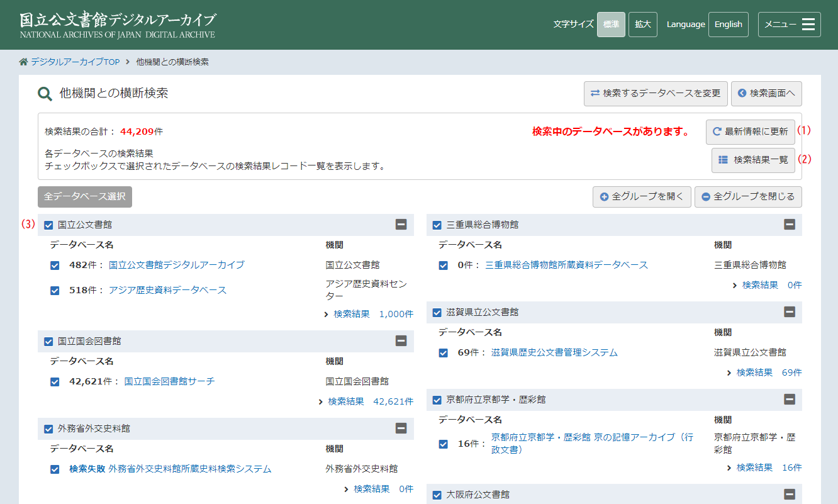View 検索結果 42,621件 link
The width and height of the screenshot is (838, 504).
click(371, 401)
